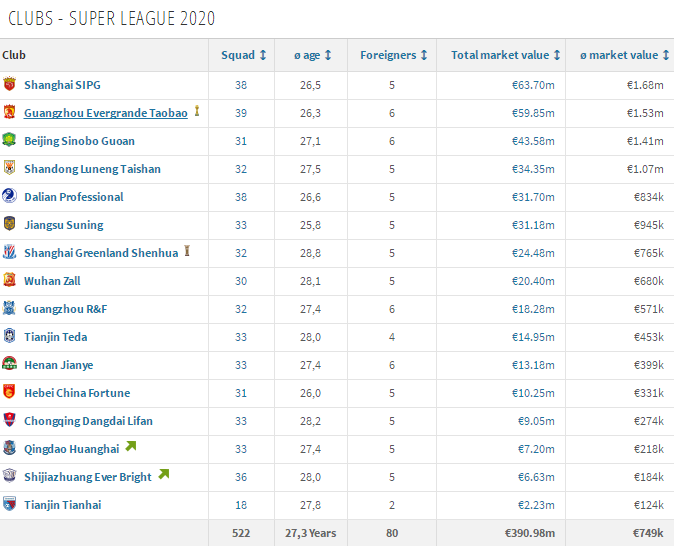
Task: Open Guangzhou Evergrande Taobao club page
Action: (106, 113)
